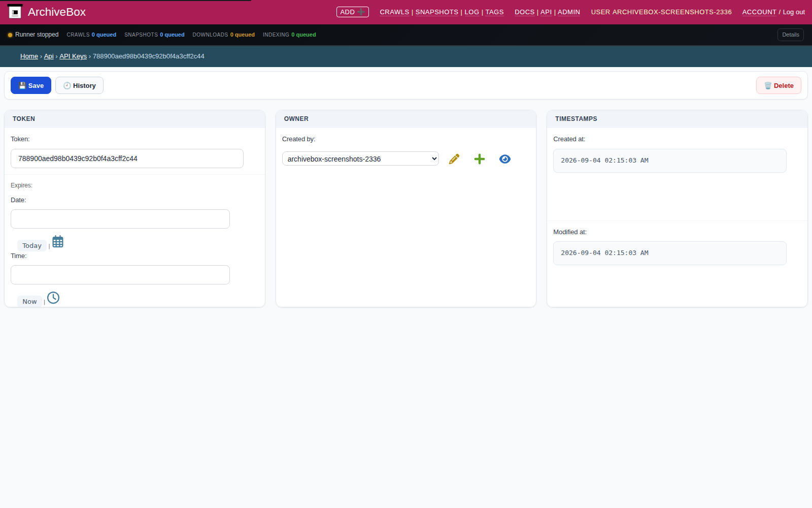Open SNAPSHOTS from top navigation

436,12
